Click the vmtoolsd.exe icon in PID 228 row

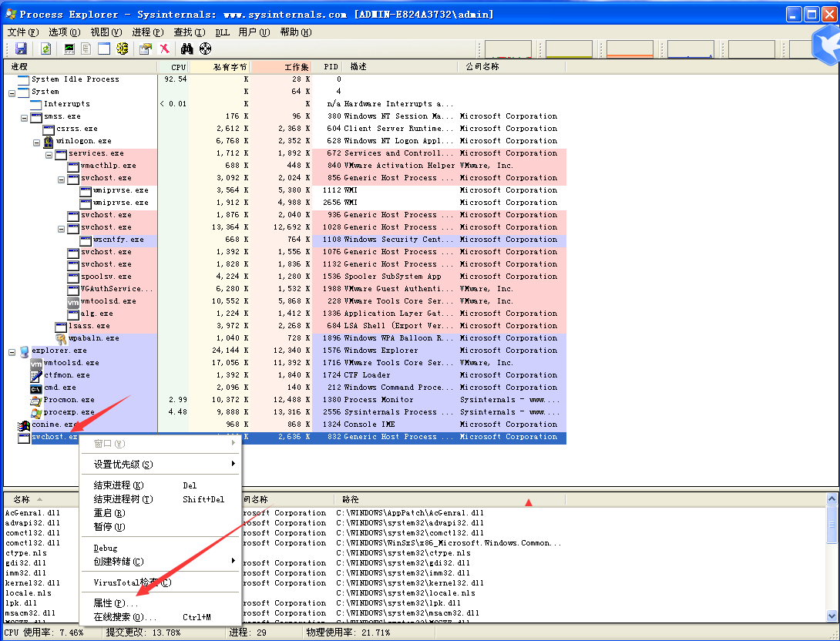tap(73, 301)
